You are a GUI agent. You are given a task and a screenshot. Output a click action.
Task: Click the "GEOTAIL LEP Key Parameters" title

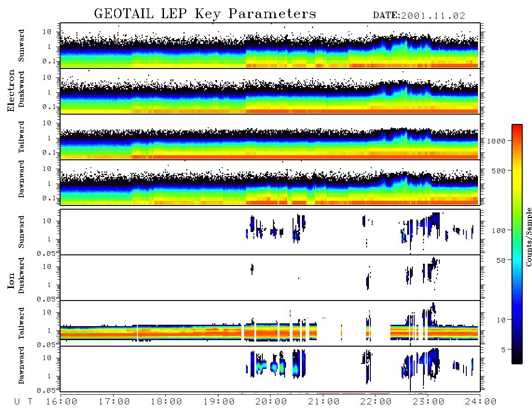pos(205,14)
